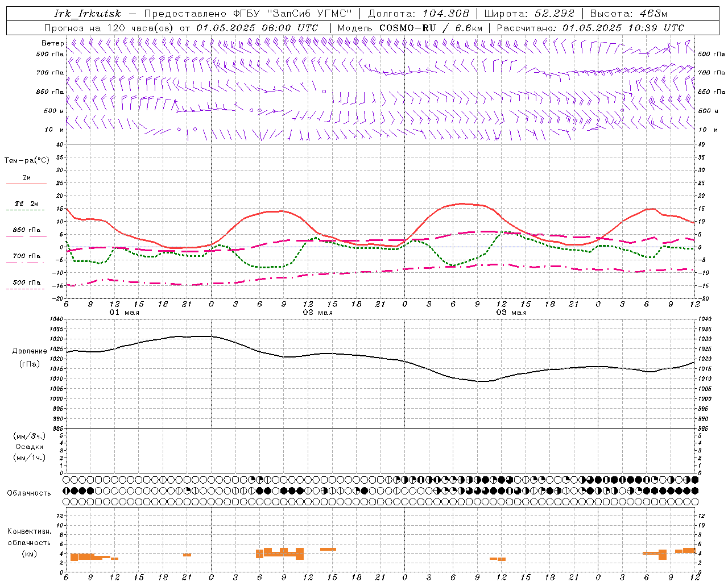Viewport: 728px width, 582px height.
Task: Click the computed time 01.05.2025 10:39 UTC
Action: (x=623, y=28)
